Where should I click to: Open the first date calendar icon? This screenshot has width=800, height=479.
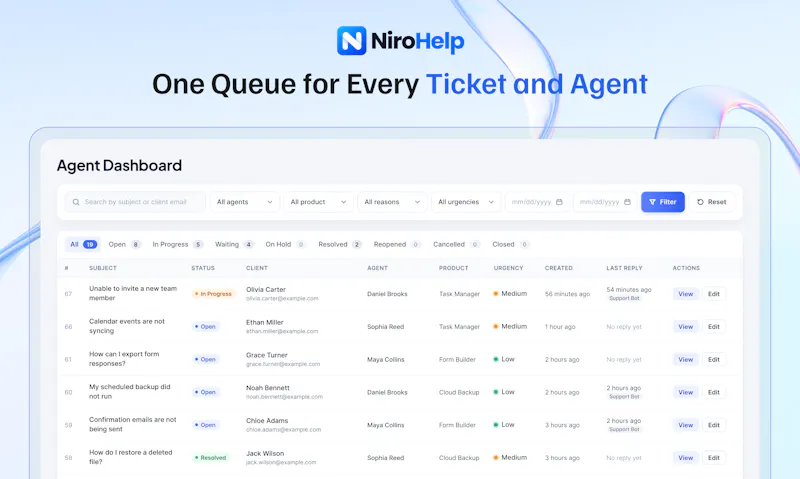point(559,202)
